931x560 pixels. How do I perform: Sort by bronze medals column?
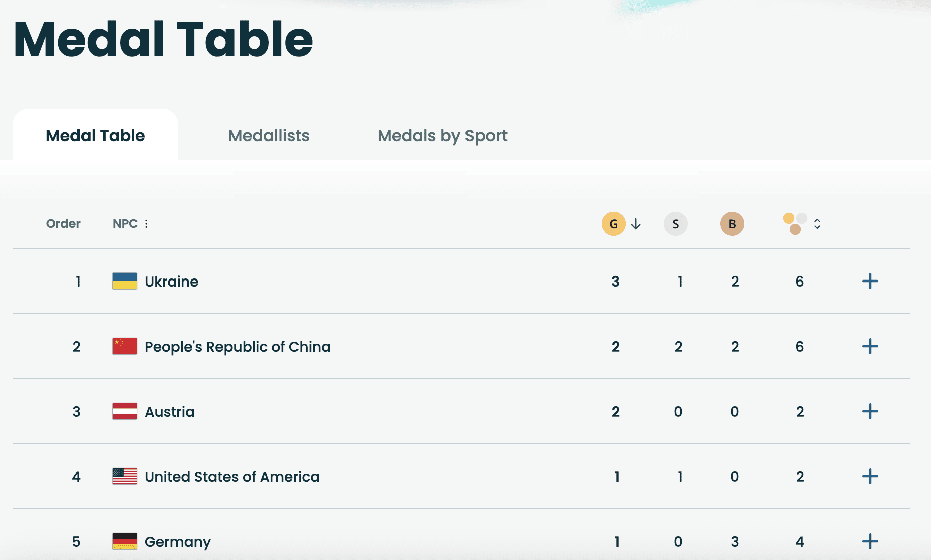coord(732,224)
